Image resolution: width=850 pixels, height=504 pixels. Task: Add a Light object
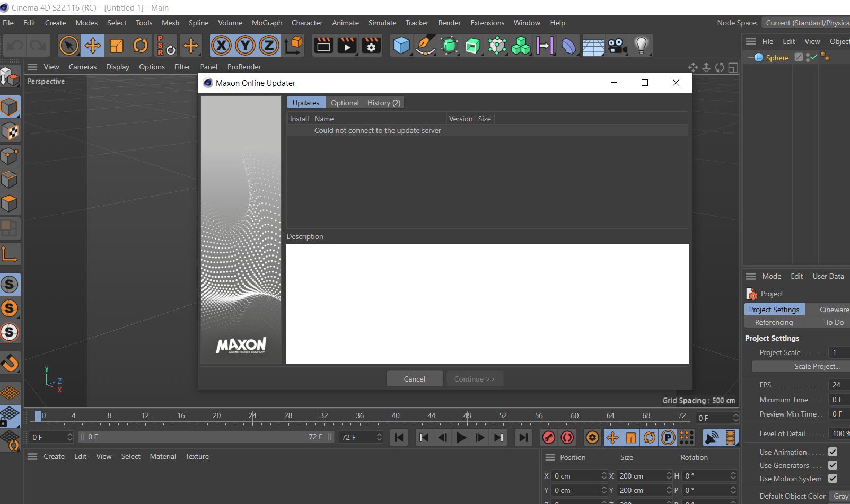[641, 46]
